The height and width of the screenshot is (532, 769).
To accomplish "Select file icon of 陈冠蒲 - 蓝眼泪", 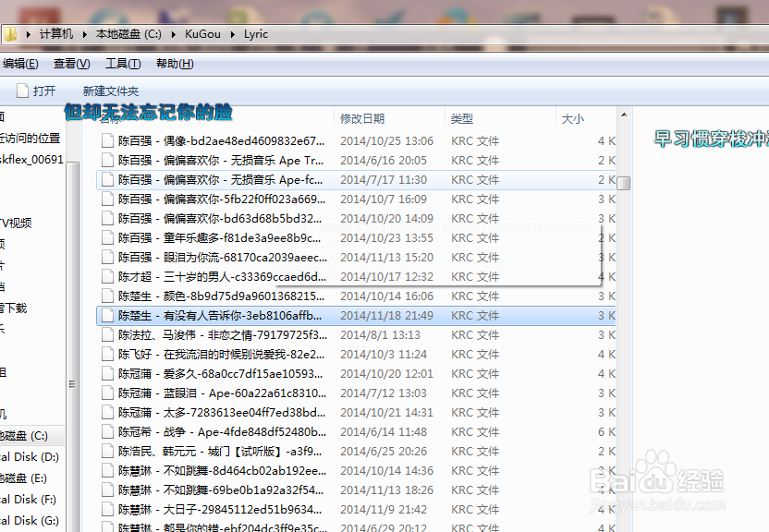I will 107,393.
